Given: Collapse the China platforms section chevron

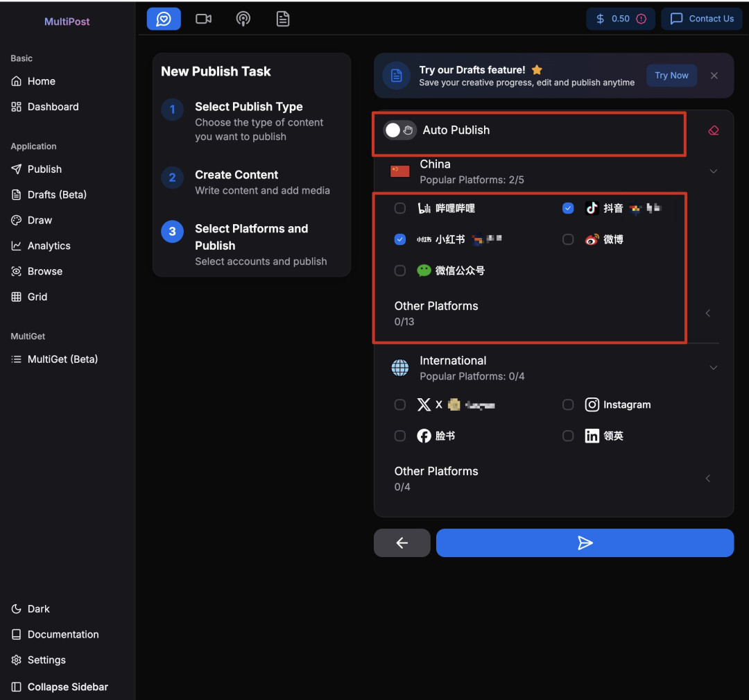Looking at the screenshot, I should coord(713,171).
